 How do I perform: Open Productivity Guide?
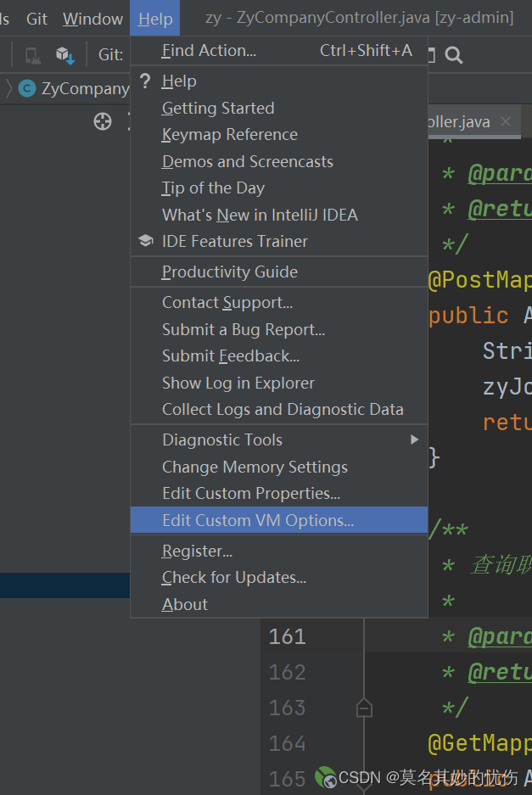[279, 272]
